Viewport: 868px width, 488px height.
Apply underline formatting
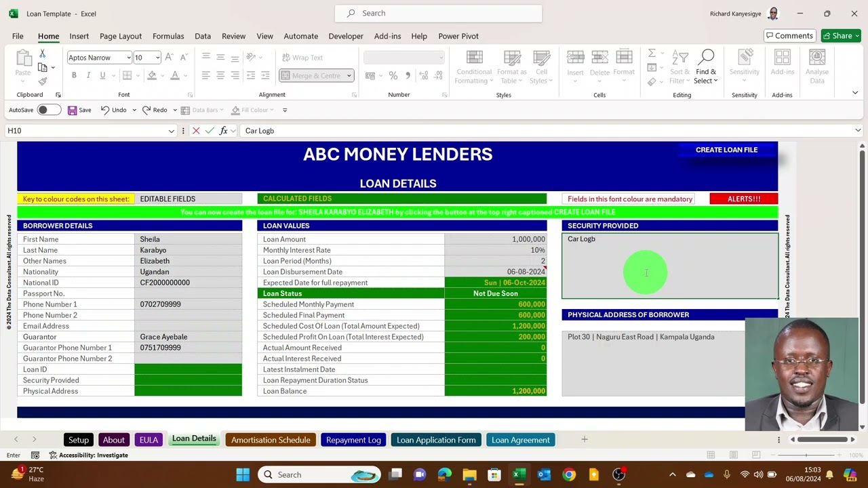[102, 75]
